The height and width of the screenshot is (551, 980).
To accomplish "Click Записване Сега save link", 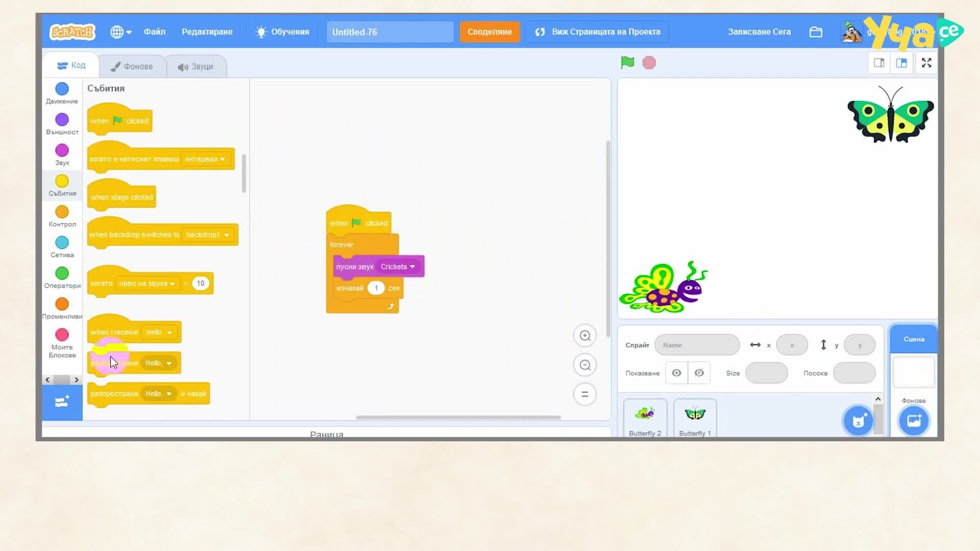I will (x=759, y=32).
